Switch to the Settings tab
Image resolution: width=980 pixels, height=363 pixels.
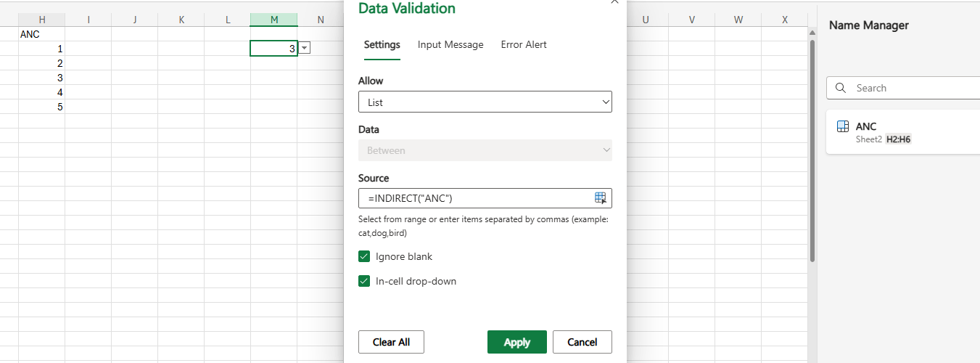tap(382, 44)
